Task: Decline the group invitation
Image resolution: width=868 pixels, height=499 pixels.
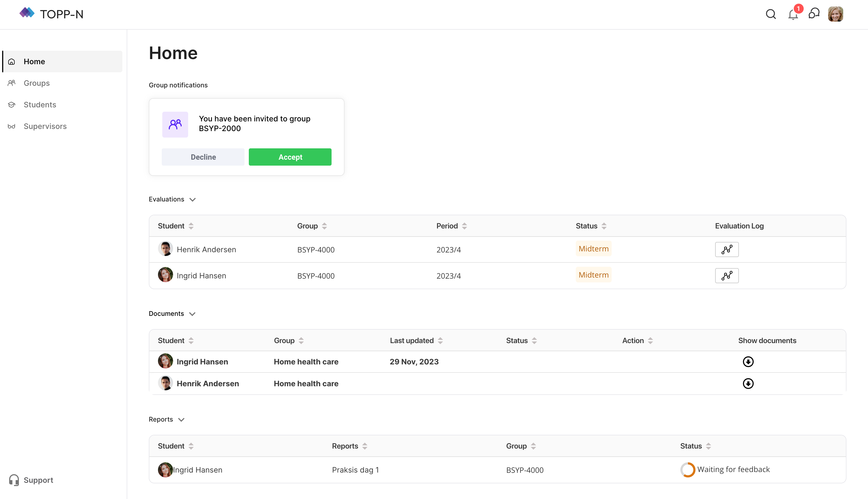Action: (x=203, y=157)
